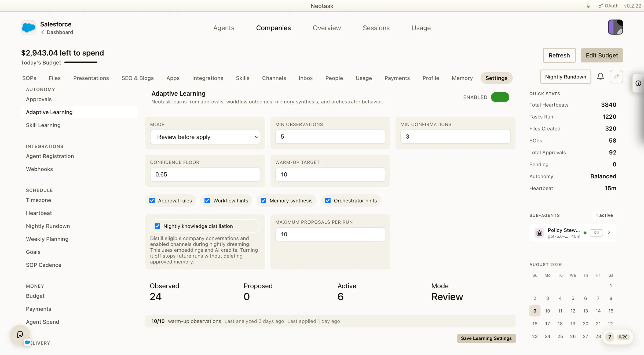Click the pencil edit icon

tap(616, 77)
